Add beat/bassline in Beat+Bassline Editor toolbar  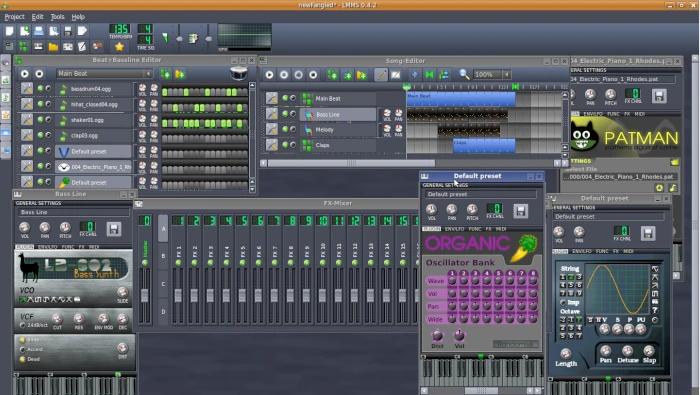[x=166, y=74]
